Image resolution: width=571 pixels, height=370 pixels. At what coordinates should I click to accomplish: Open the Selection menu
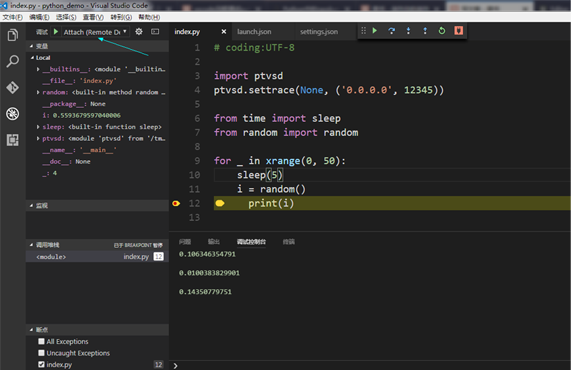(66, 17)
